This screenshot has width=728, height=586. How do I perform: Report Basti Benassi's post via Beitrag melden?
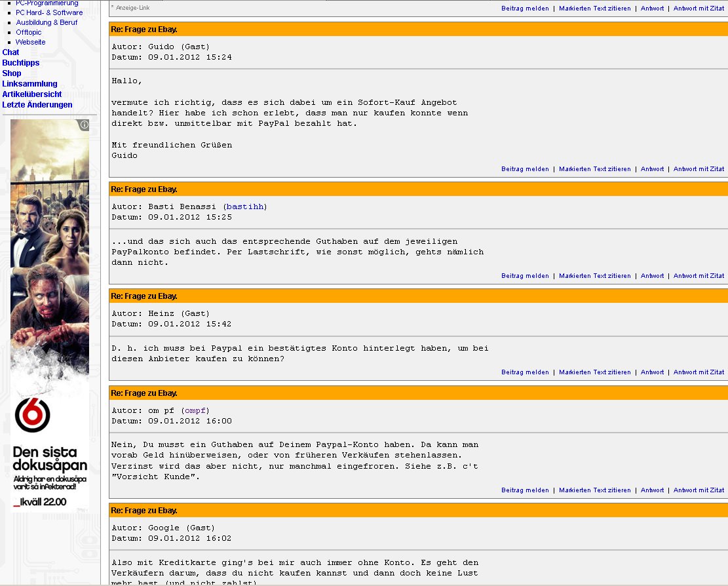(525, 276)
